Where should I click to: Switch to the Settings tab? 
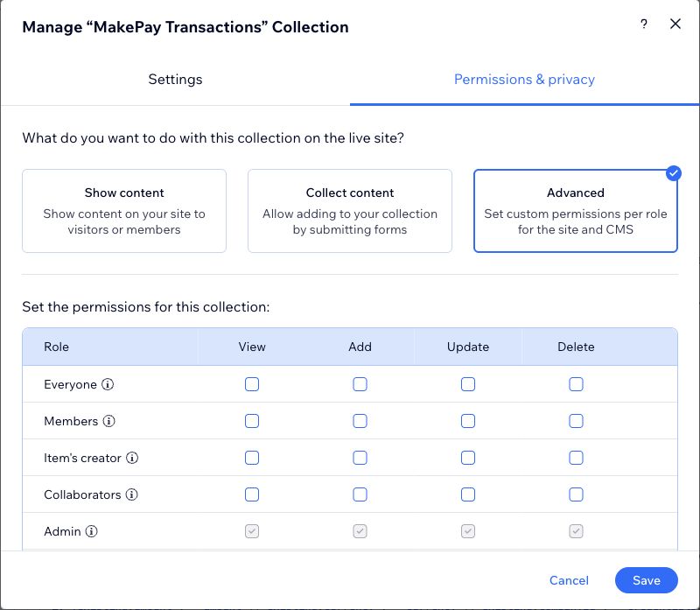[x=175, y=79]
